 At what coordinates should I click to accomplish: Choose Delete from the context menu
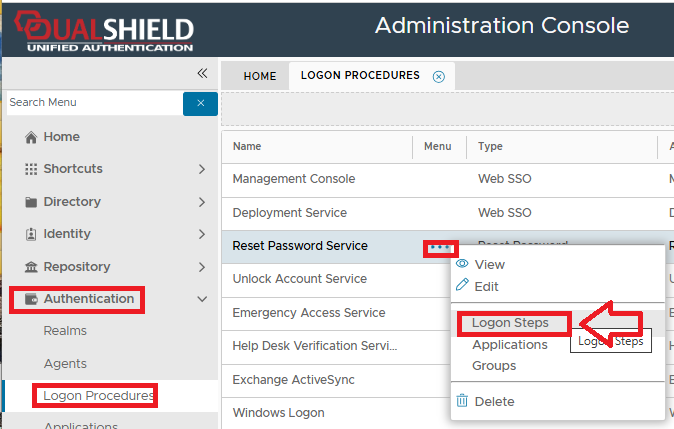(493, 401)
